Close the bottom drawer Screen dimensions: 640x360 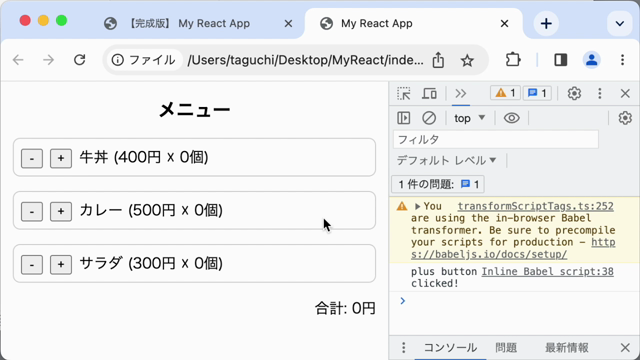pyautogui.click(x=625, y=348)
